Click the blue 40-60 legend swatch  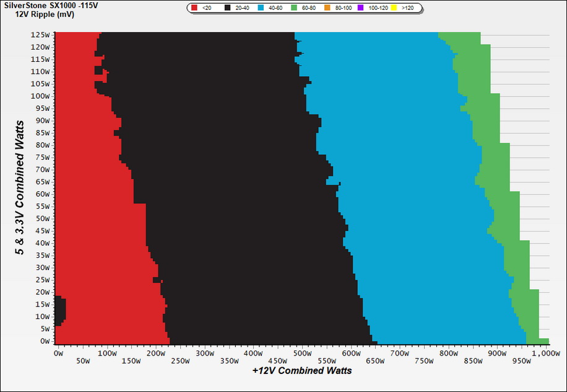(x=261, y=7)
